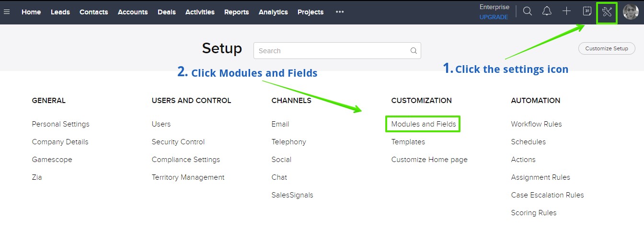Open the Leads tab
Viewport: 644px width, 232px height.
pyautogui.click(x=60, y=12)
